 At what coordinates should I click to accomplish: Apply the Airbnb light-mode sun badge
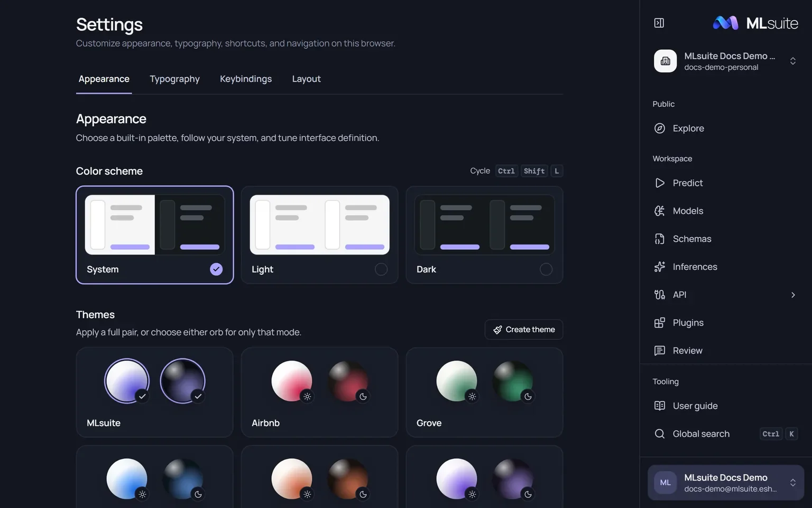[x=307, y=396]
